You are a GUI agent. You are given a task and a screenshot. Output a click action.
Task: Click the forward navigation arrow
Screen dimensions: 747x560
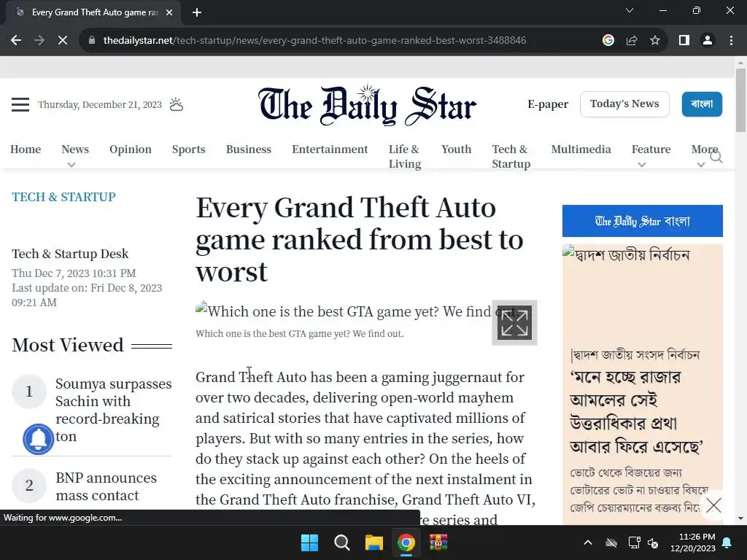pos(39,41)
